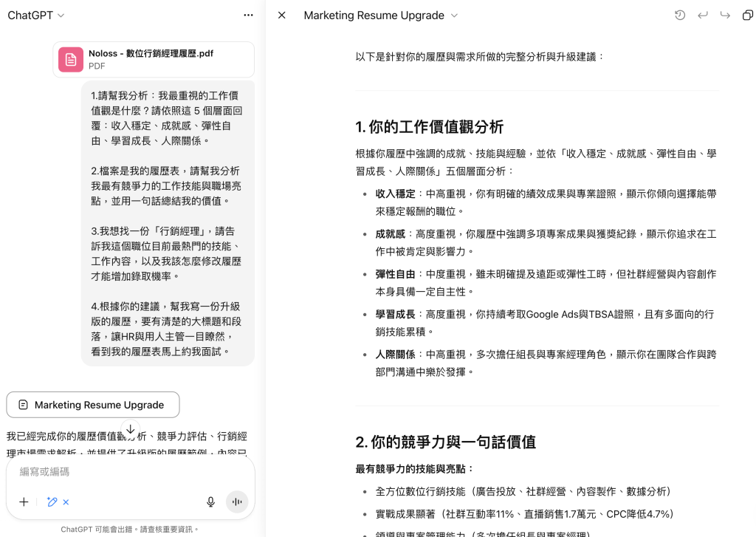Start dictation with the microphone icon
756x537 pixels.
pos(210,502)
